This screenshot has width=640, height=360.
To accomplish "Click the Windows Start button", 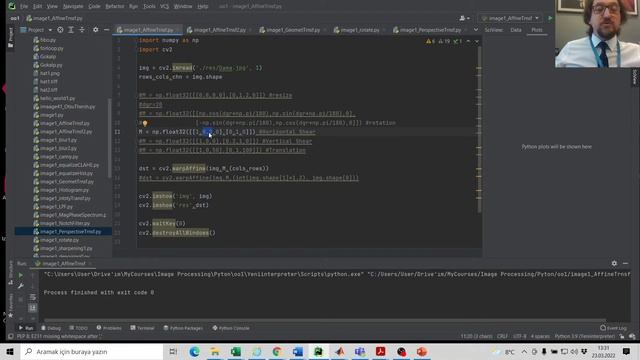I will [10, 351].
